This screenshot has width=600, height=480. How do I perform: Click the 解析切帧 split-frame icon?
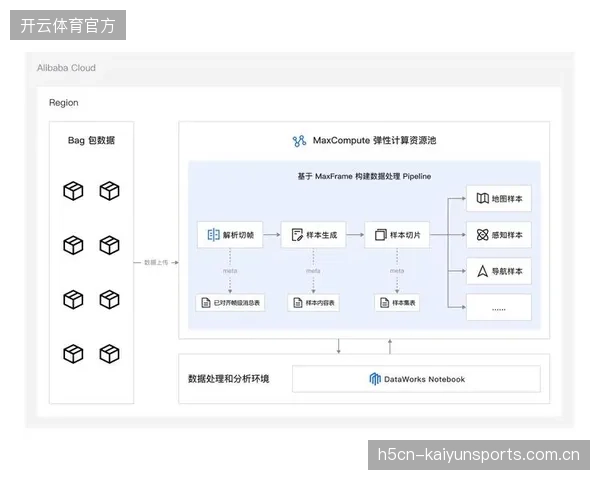(213, 235)
